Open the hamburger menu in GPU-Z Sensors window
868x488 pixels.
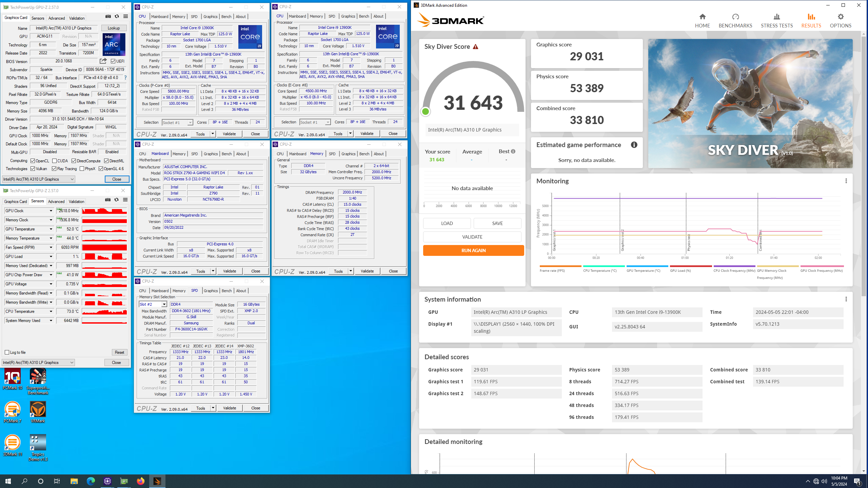(125, 200)
